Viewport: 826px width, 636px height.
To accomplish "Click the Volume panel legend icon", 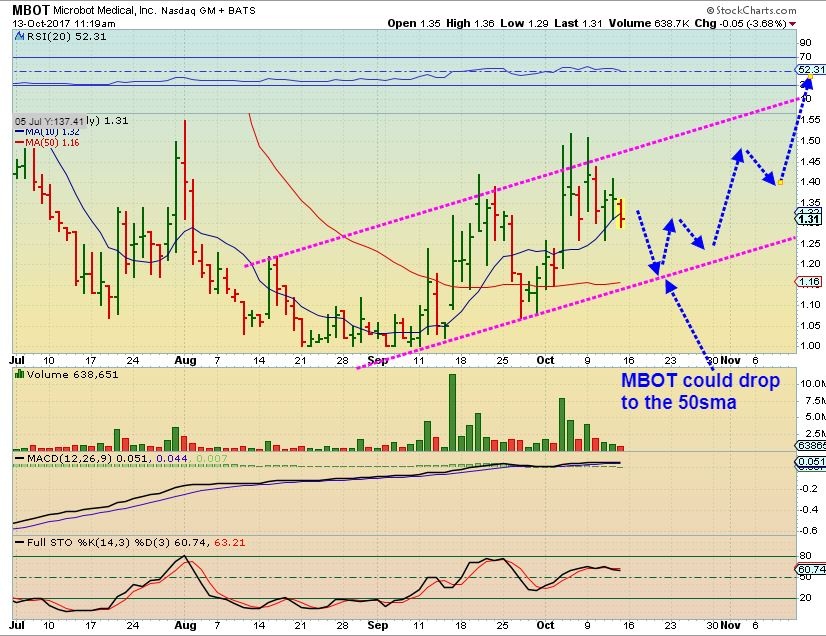I will [x=21, y=373].
